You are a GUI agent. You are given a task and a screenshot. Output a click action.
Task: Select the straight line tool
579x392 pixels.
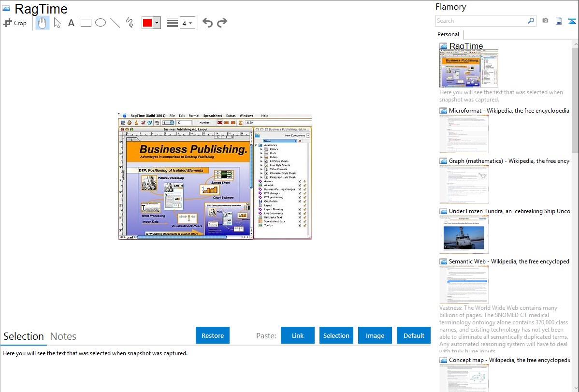(115, 23)
